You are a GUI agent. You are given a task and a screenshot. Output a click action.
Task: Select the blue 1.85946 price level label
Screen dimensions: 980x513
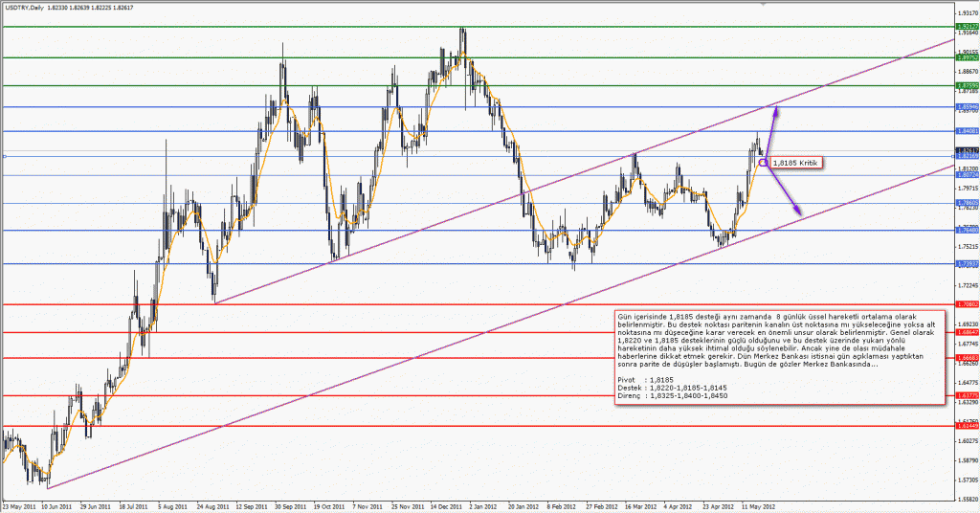(967, 107)
